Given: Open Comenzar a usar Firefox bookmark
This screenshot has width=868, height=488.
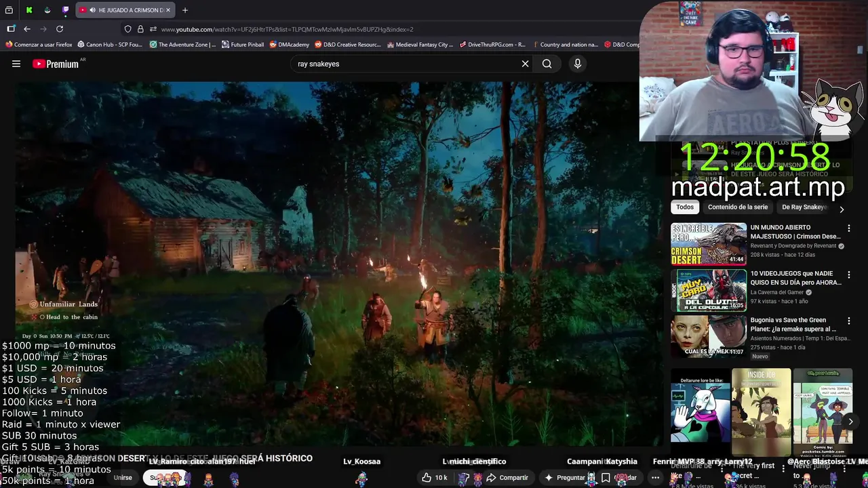Looking at the screenshot, I should 39,45.
